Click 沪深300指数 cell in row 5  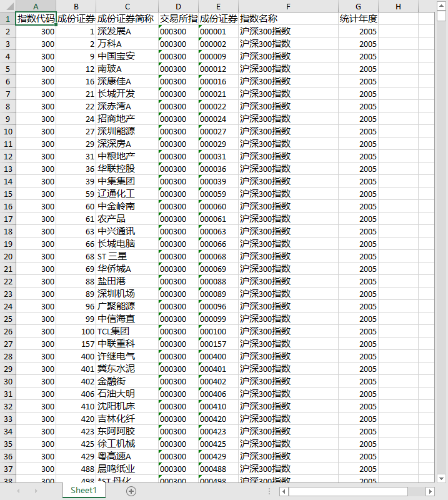point(288,69)
